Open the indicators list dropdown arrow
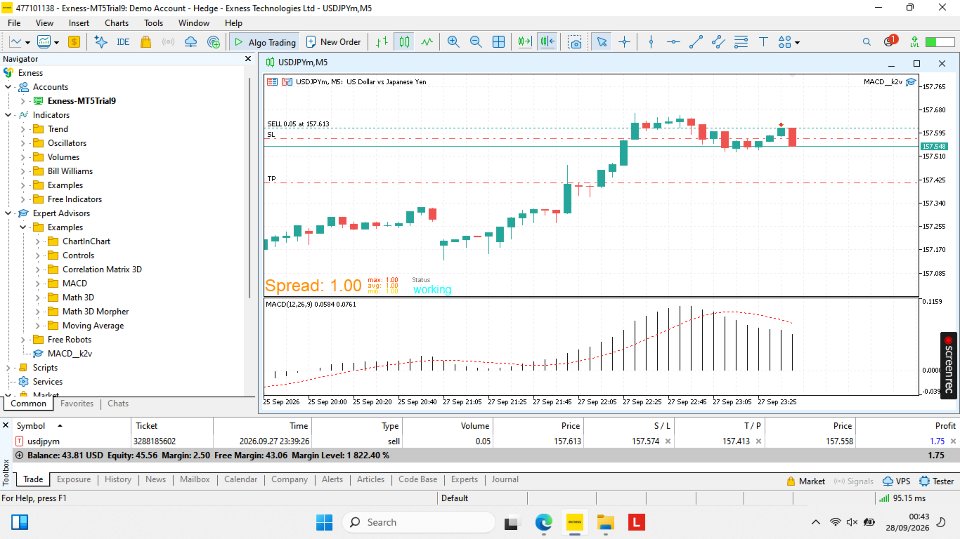This screenshot has height=539, width=960. (x=56, y=42)
